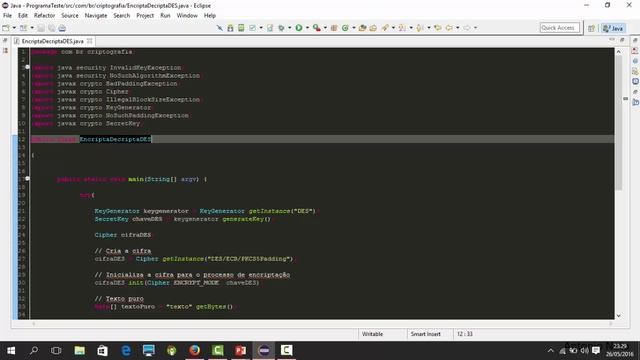Expand the external tools dropdown arrow
Image resolution: width=640 pixels, height=360 pixels.
click(x=325, y=28)
